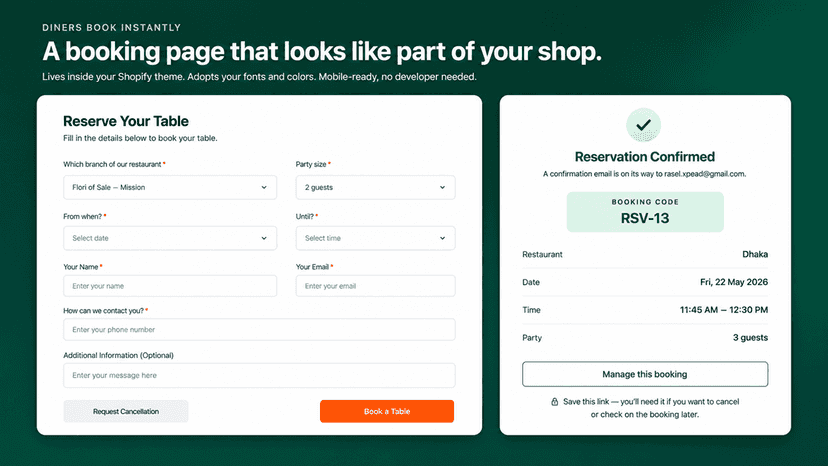Click the Book a Table button

coord(387,411)
